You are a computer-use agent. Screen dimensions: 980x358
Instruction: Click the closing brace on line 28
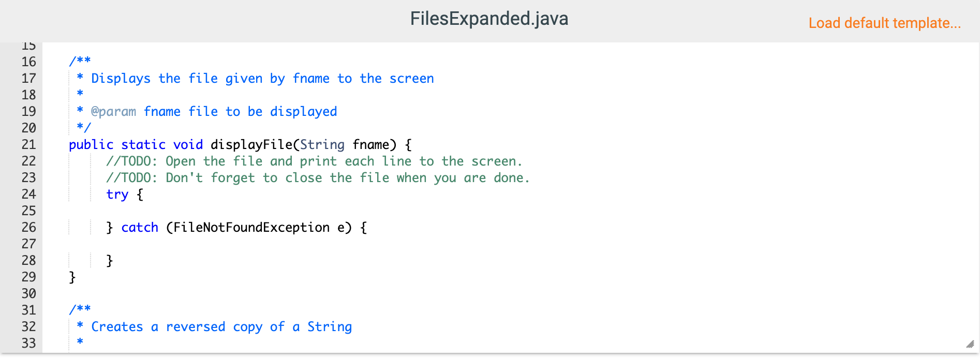[x=110, y=261]
